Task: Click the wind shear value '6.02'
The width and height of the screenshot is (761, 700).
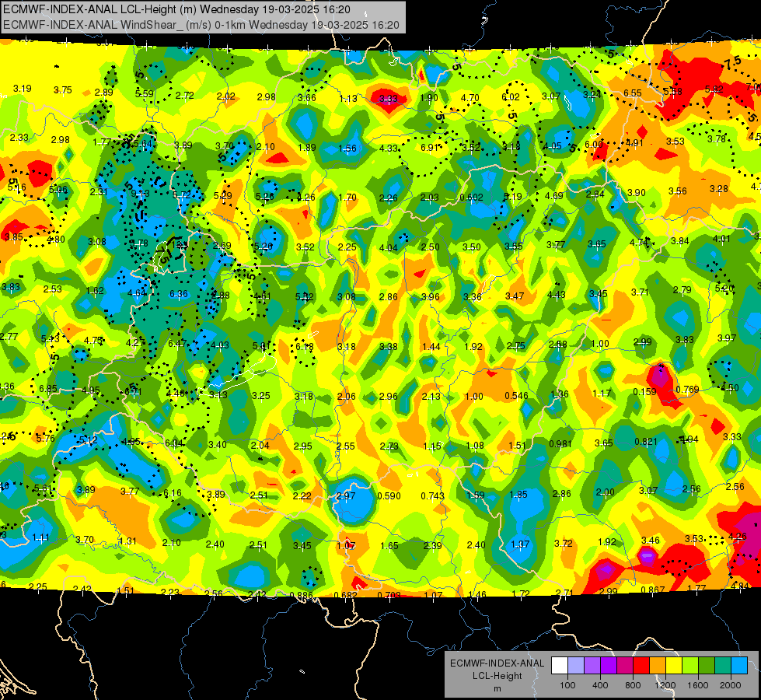Action: 511,97
